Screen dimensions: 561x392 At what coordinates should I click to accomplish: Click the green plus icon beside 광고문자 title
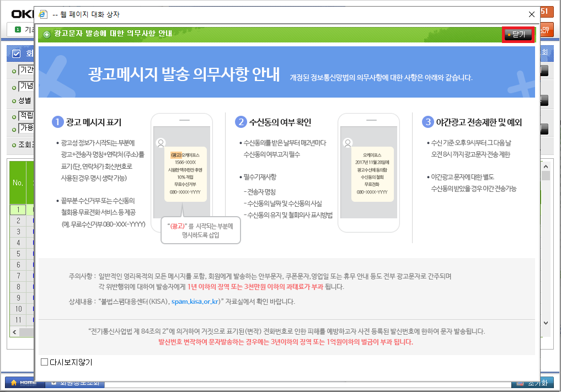(47, 34)
